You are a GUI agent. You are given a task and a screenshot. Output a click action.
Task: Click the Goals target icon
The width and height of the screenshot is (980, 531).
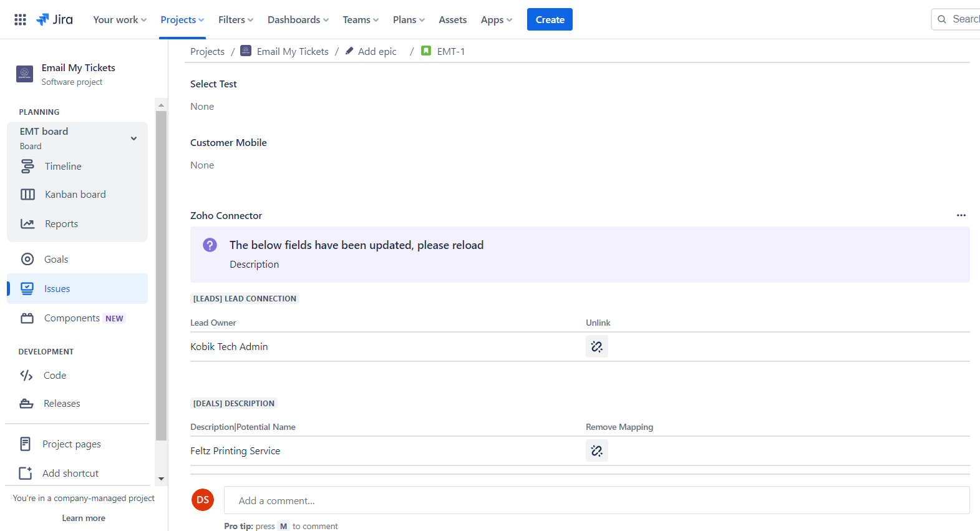click(x=27, y=259)
